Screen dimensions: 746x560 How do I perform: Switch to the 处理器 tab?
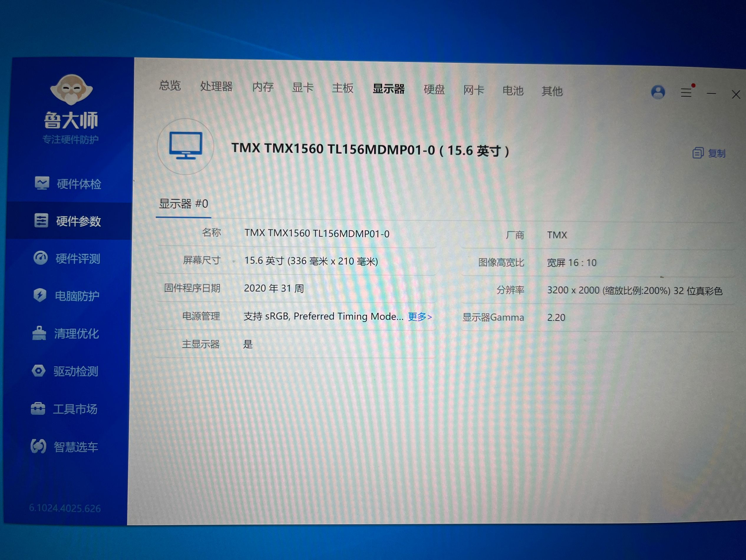click(x=217, y=86)
